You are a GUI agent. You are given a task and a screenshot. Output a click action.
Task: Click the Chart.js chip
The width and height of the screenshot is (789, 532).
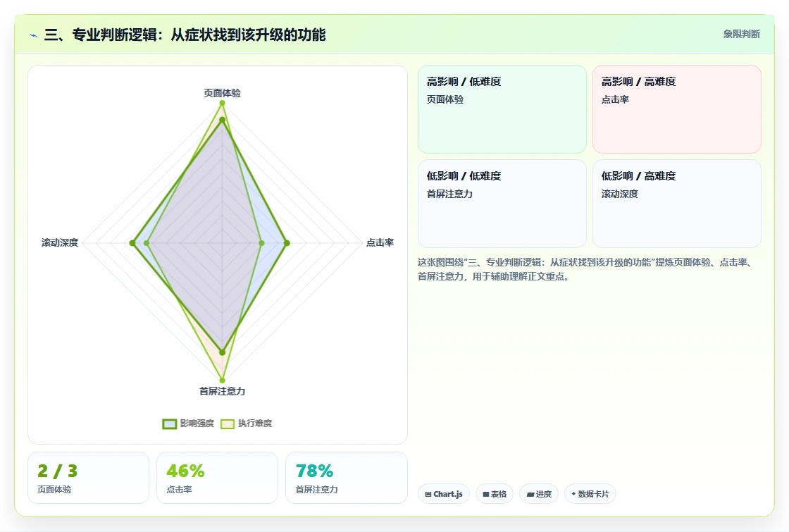pos(444,494)
